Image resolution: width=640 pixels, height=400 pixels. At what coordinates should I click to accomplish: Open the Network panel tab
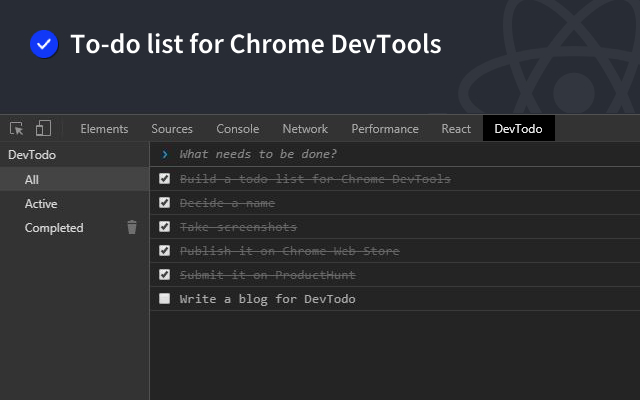coord(305,129)
